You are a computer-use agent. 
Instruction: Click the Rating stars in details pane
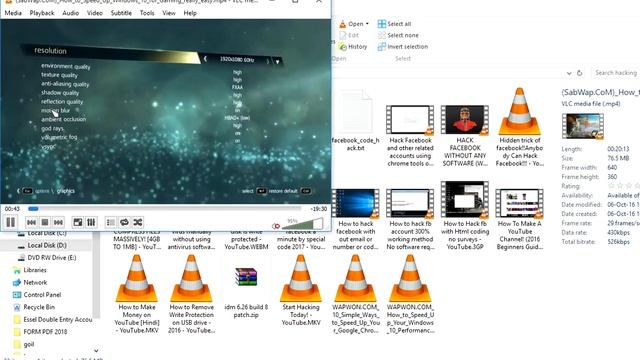click(x=624, y=186)
